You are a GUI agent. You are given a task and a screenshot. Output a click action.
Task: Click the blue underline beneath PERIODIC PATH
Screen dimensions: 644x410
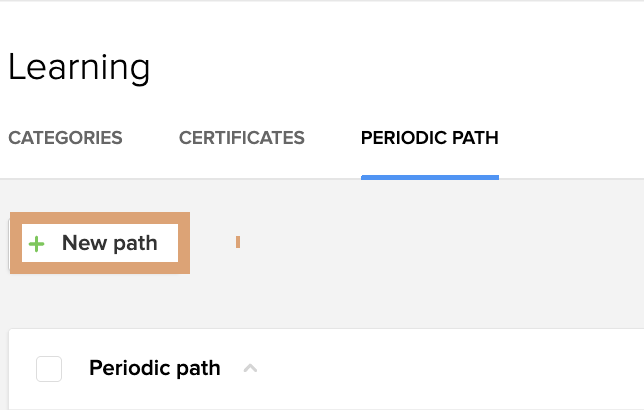coord(429,177)
